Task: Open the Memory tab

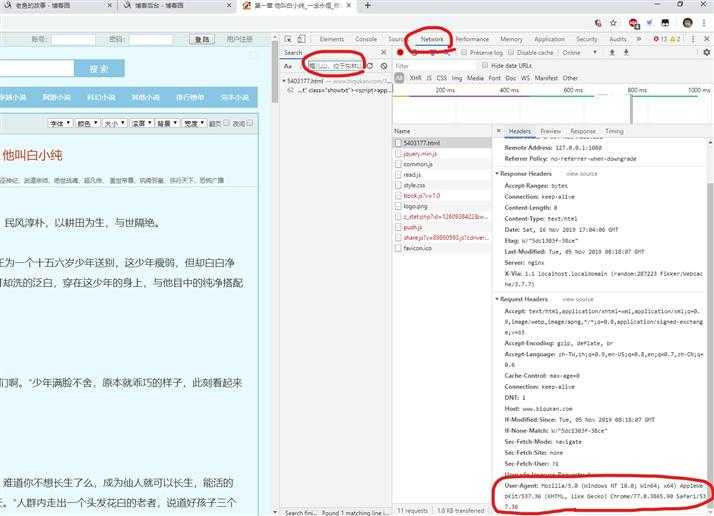Action: [x=511, y=39]
